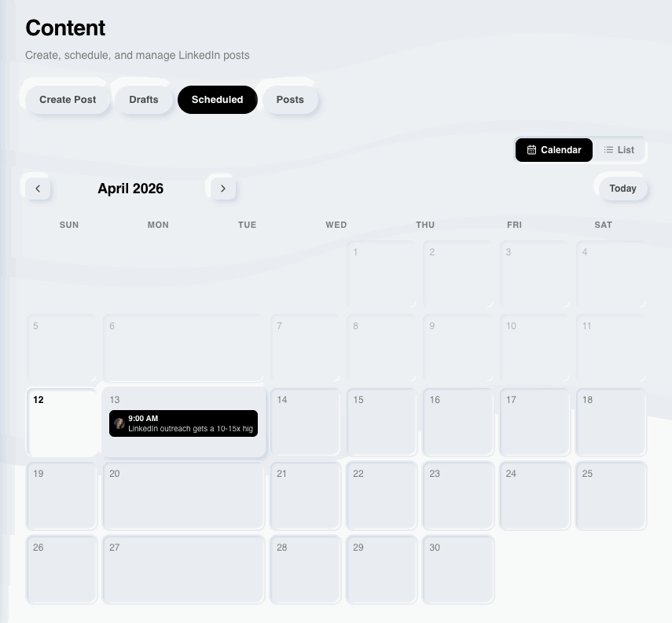Jump to Today on calendar

tap(622, 189)
